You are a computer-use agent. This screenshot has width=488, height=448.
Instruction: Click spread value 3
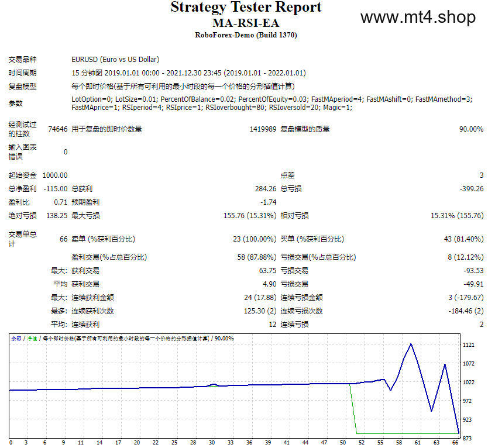tap(482, 175)
